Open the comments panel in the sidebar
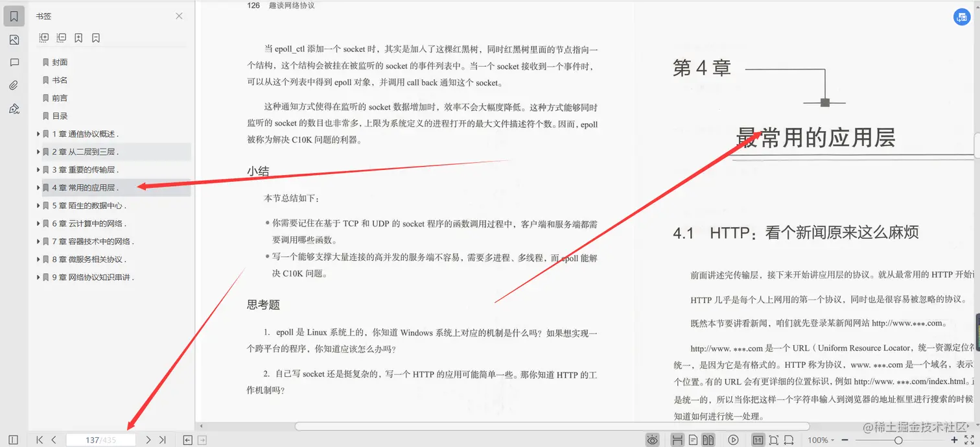This screenshot has width=980, height=447. click(x=14, y=61)
